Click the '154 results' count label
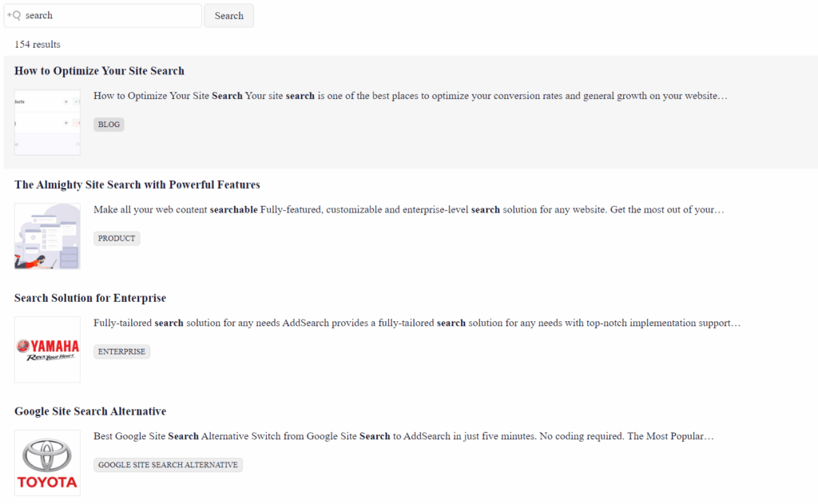This screenshot has height=504, width=818. (37, 44)
